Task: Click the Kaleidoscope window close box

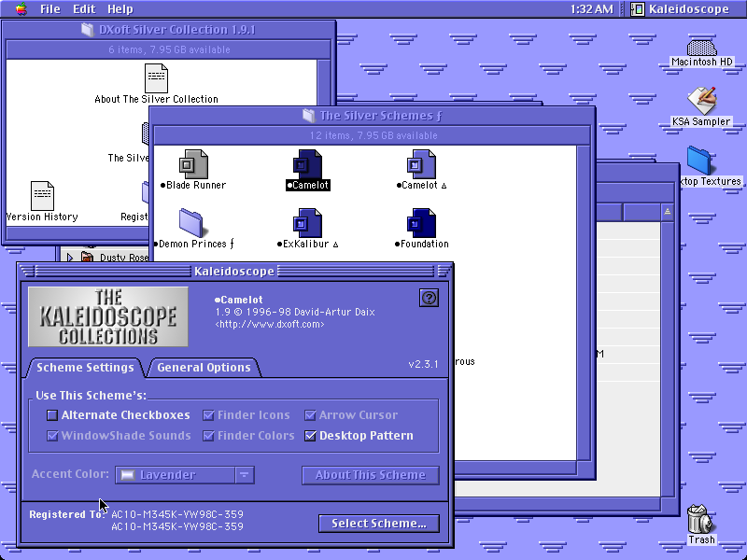Action: [27, 272]
